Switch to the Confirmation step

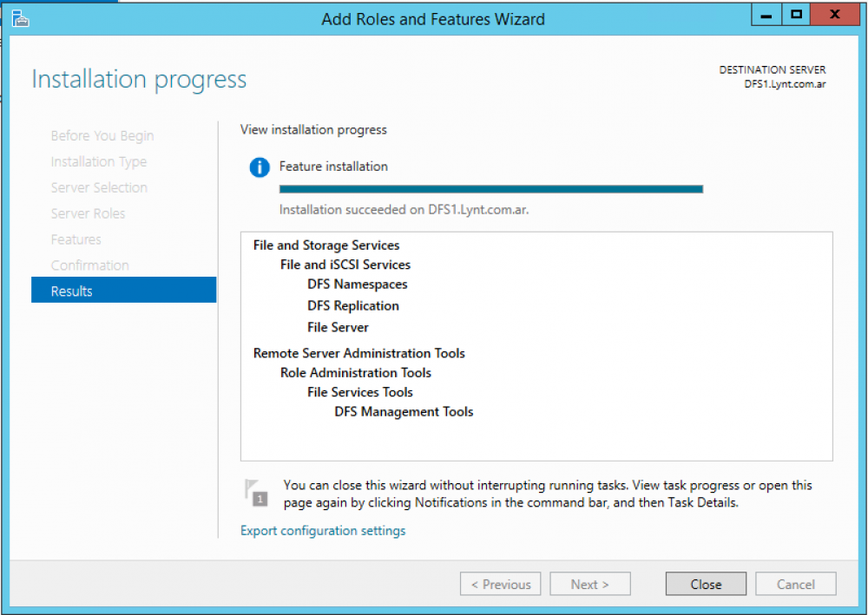pyautogui.click(x=89, y=265)
